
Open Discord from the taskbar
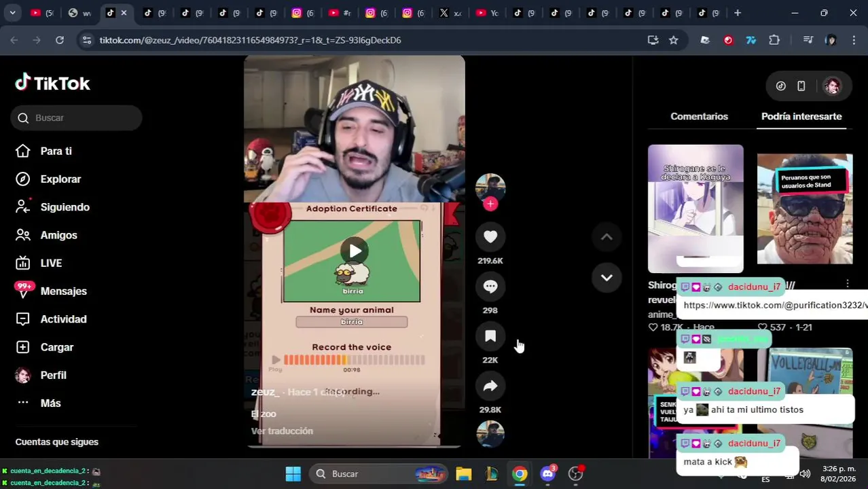pos(547,474)
